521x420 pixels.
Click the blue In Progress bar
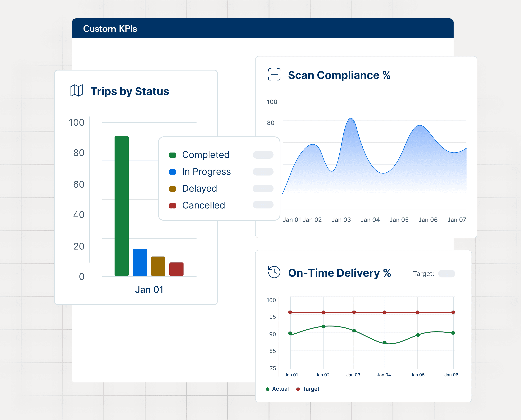click(x=140, y=262)
